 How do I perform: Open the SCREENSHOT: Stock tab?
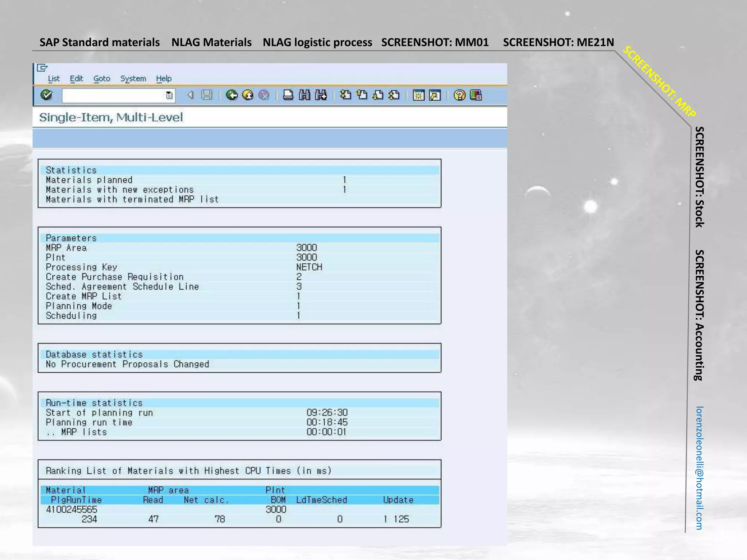point(699,177)
